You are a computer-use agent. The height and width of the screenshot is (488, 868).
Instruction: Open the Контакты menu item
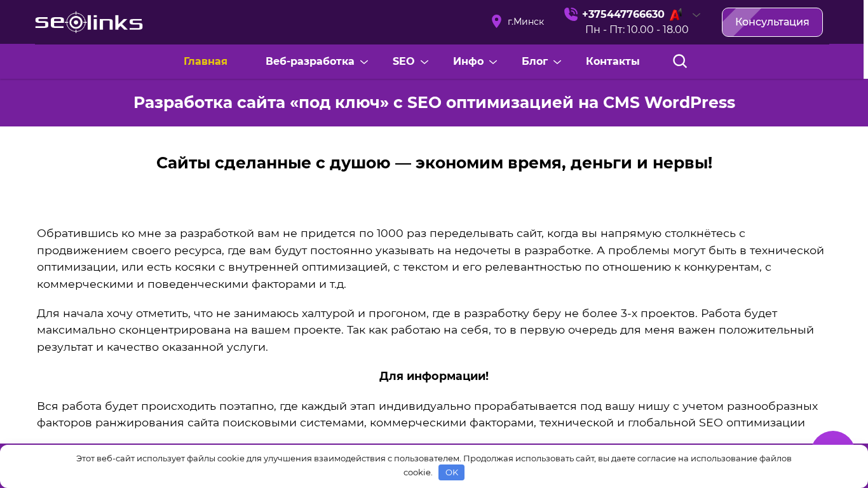[613, 61]
